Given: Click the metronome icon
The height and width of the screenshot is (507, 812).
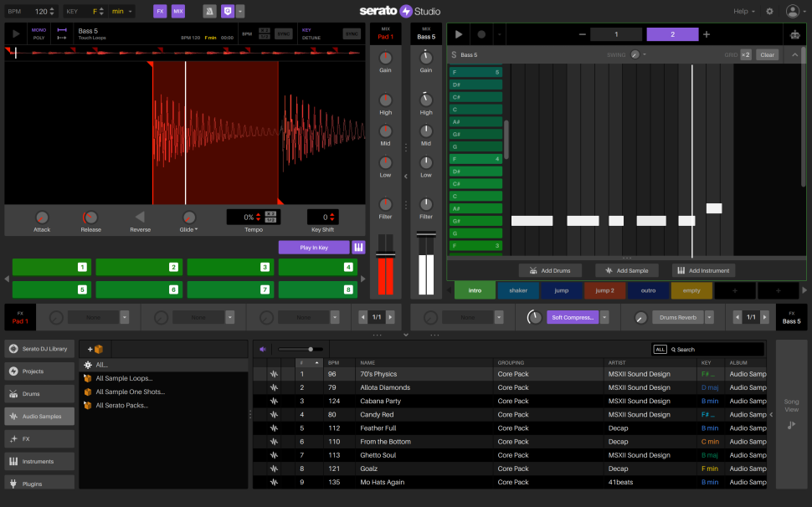Looking at the screenshot, I should (209, 11).
